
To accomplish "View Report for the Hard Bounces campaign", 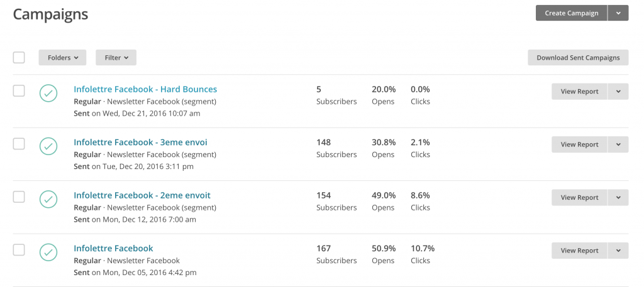I will (579, 92).
